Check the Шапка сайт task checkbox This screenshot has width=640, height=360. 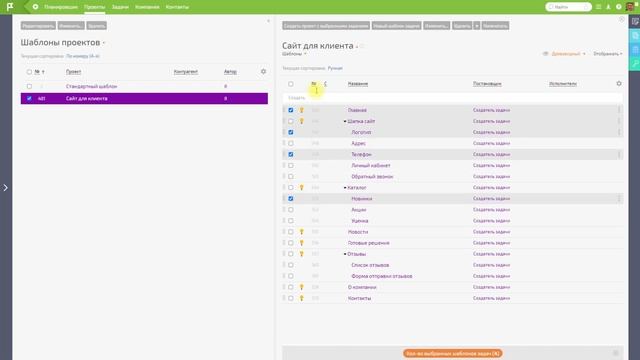point(291,121)
